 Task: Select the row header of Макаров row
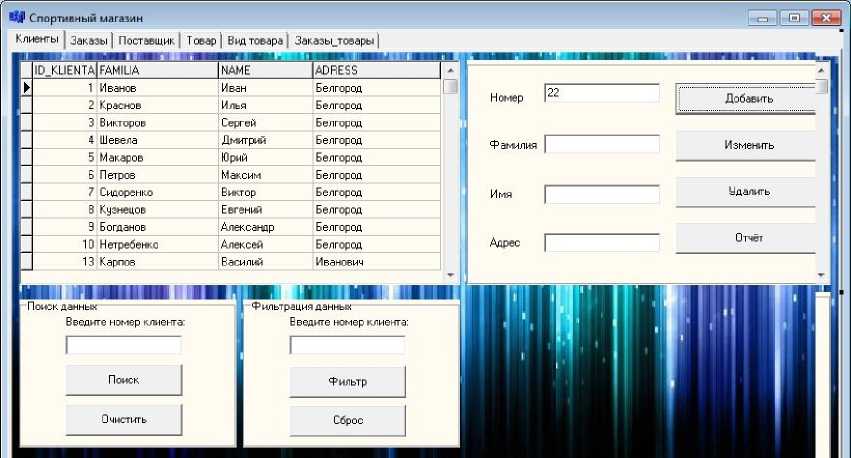27,157
